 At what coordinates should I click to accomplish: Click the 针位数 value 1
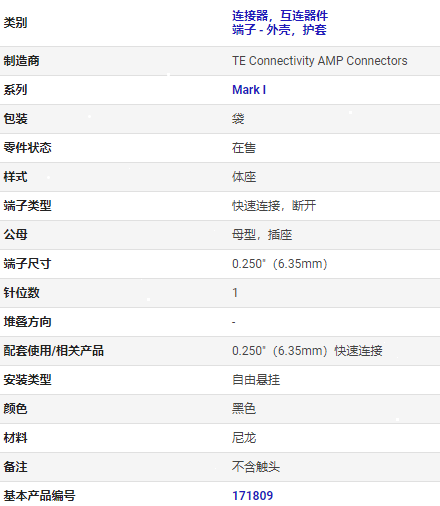pos(235,293)
